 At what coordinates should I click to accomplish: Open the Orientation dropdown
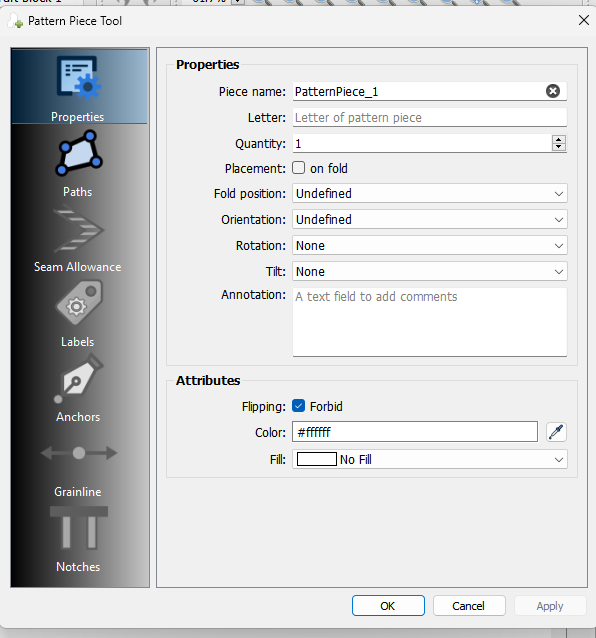[x=430, y=219]
